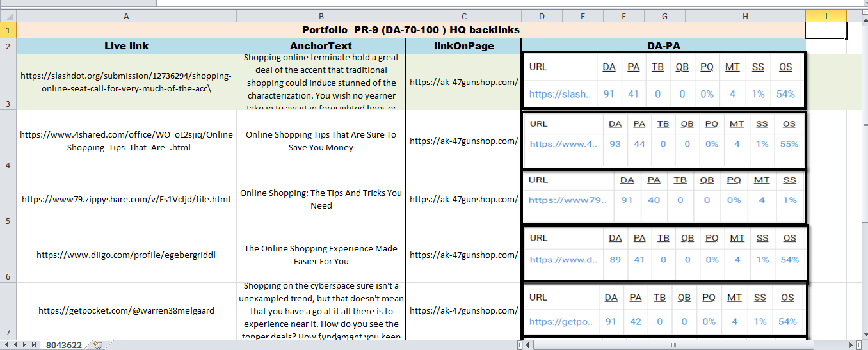Viewport: 868px width, 350px height.
Task: Insert a new worksheet with the tab icon
Action: [x=98, y=345]
